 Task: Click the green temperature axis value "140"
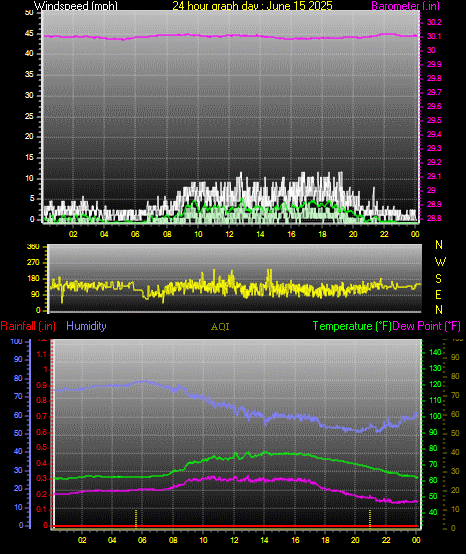[x=435, y=352]
